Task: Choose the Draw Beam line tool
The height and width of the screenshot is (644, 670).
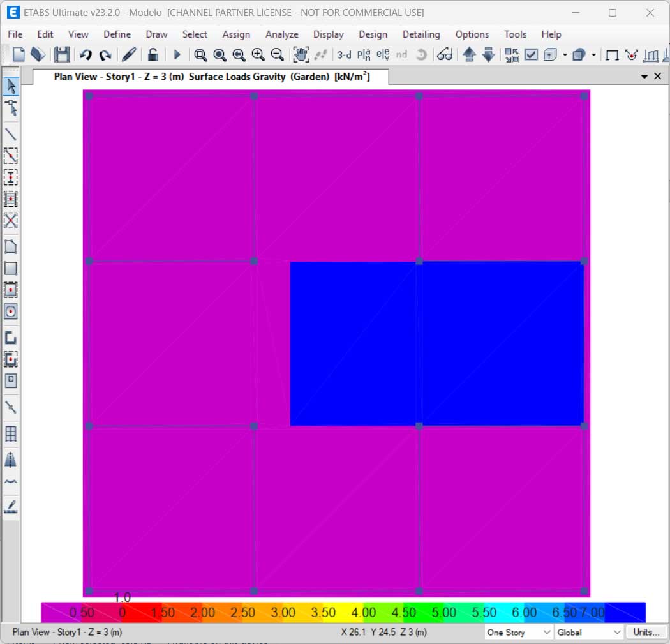Action: coord(11,134)
